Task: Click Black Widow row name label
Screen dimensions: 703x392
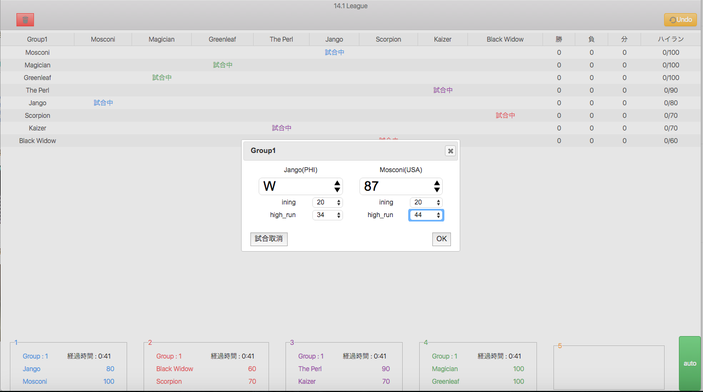Action: point(37,140)
